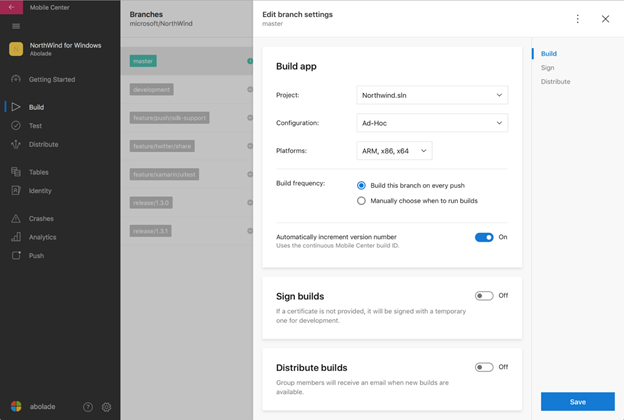Toggle automatically increment version number off
The height and width of the screenshot is (420, 624).
[x=484, y=238]
